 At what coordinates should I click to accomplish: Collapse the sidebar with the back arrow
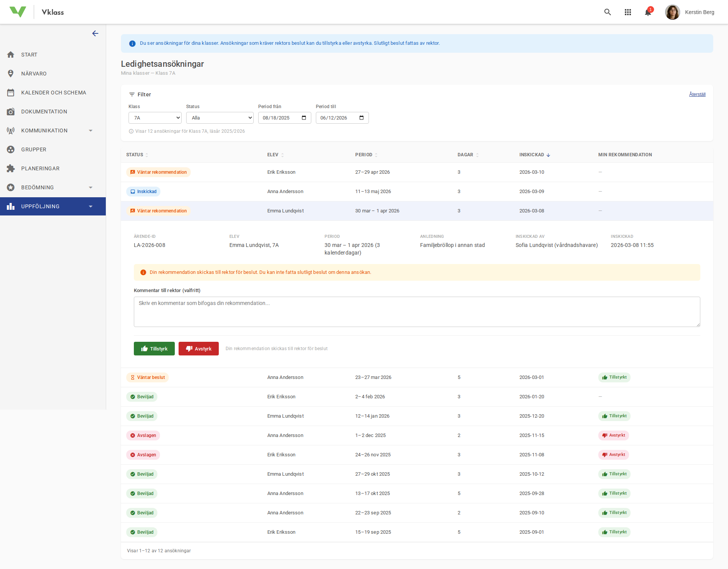tap(95, 33)
